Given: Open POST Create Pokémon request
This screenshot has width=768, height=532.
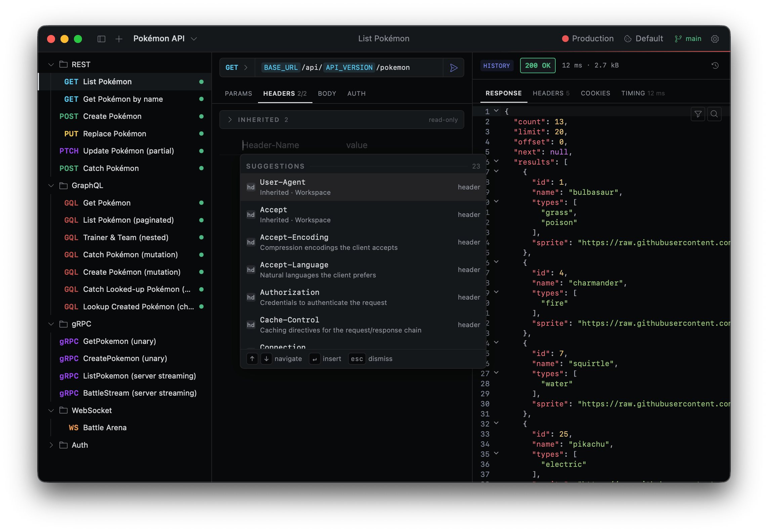Looking at the screenshot, I should [x=125, y=116].
